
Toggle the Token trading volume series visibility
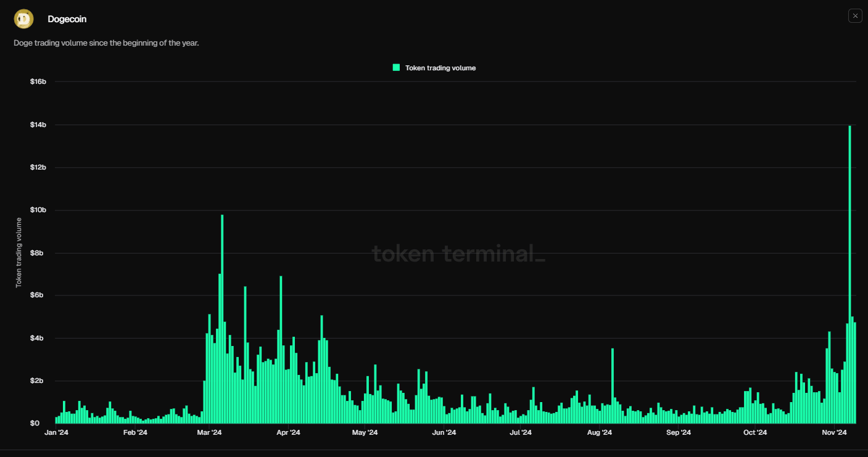tap(434, 67)
